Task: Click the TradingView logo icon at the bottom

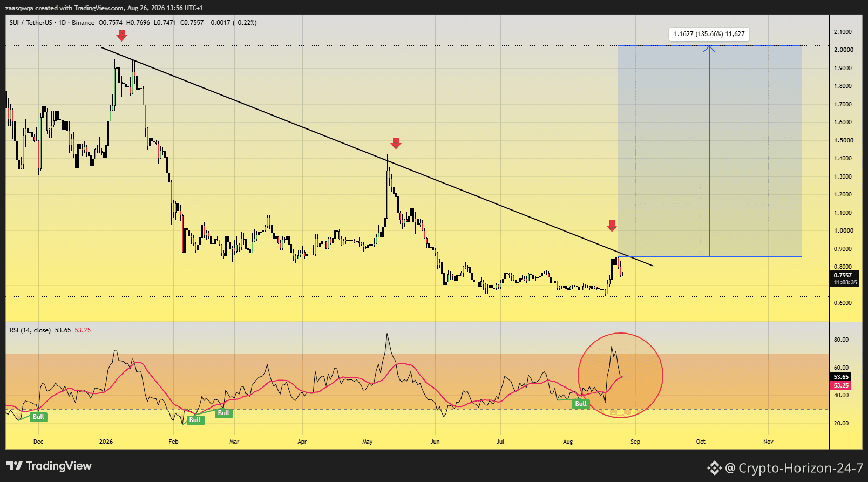Action: [15, 466]
